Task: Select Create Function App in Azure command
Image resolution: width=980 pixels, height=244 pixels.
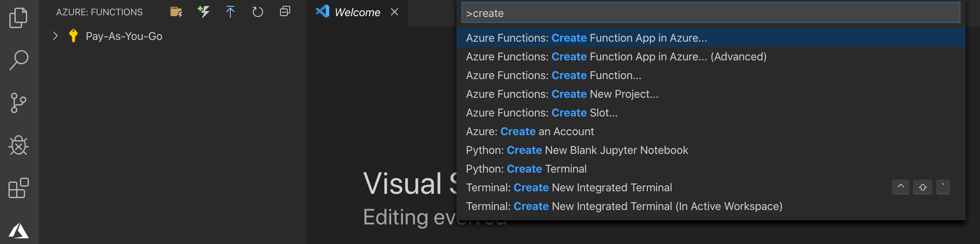Action: pos(586,38)
